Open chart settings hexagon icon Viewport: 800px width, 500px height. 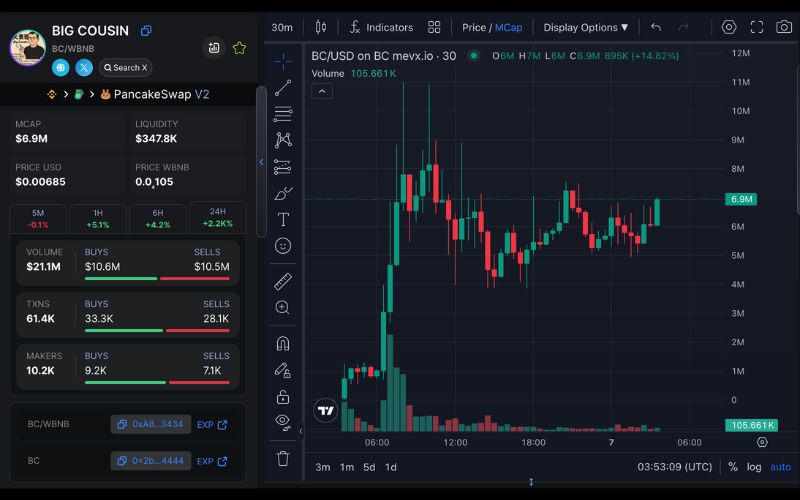(729, 27)
